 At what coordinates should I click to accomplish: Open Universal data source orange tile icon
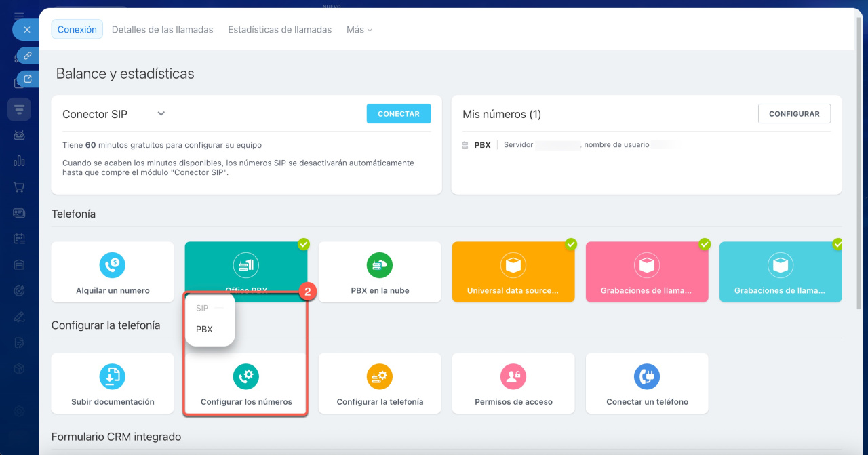point(513,264)
